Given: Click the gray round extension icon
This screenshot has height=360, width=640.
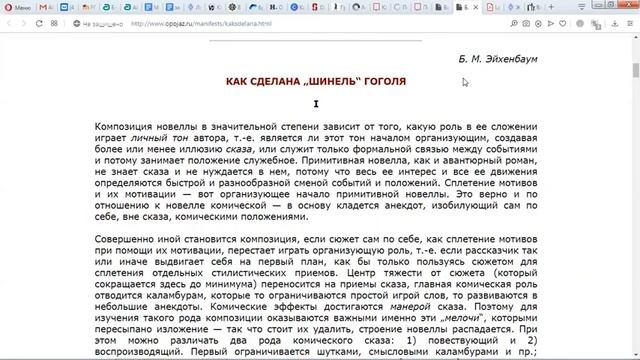Looking at the screenshot, I should [x=580, y=24].
